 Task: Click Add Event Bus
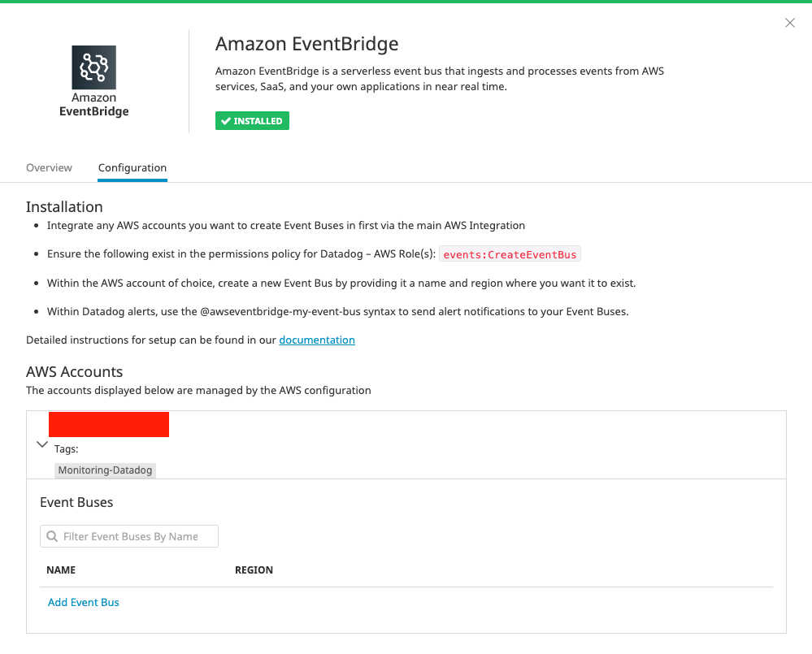83,602
